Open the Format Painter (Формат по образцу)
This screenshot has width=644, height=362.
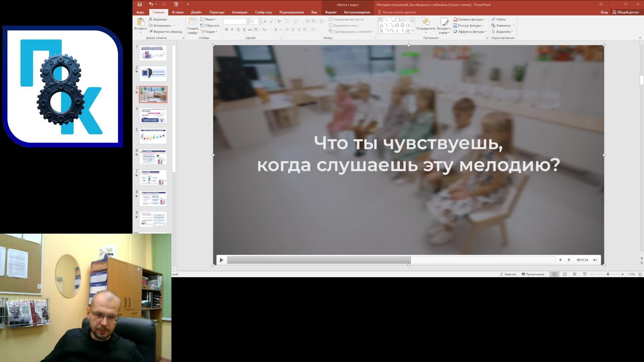pyautogui.click(x=167, y=32)
